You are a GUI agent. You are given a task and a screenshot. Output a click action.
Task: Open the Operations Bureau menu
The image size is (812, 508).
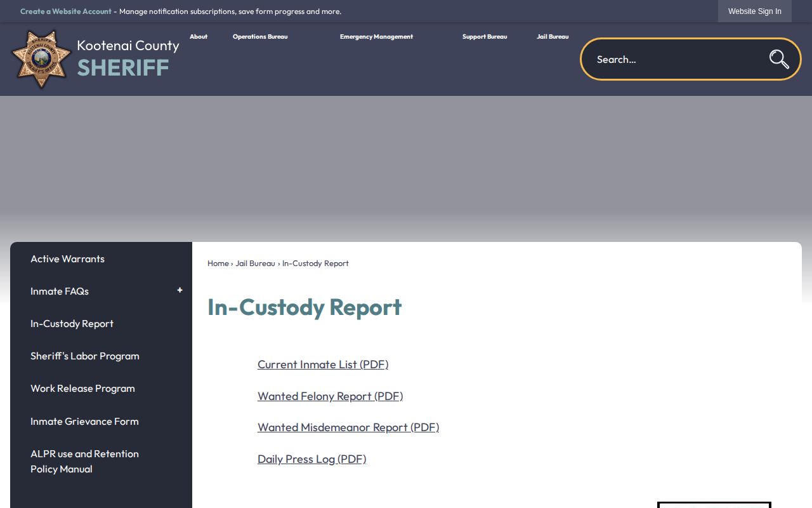tap(260, 37)
